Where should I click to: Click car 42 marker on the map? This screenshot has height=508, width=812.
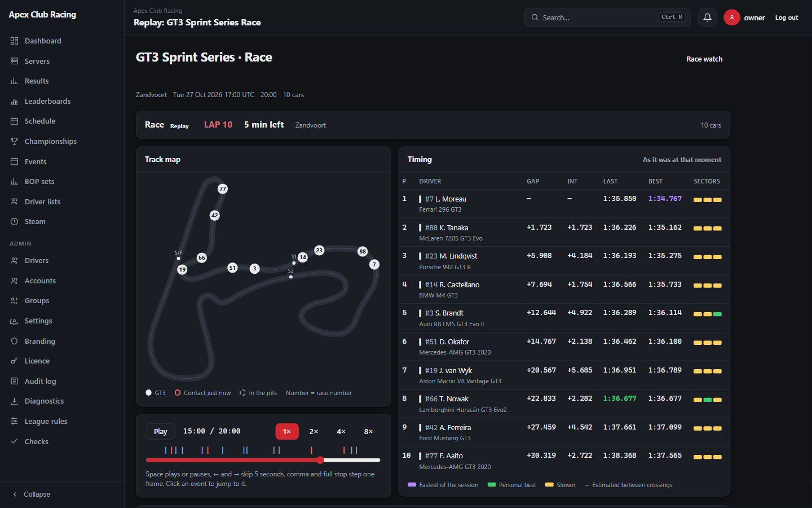(x=214, y=215)
